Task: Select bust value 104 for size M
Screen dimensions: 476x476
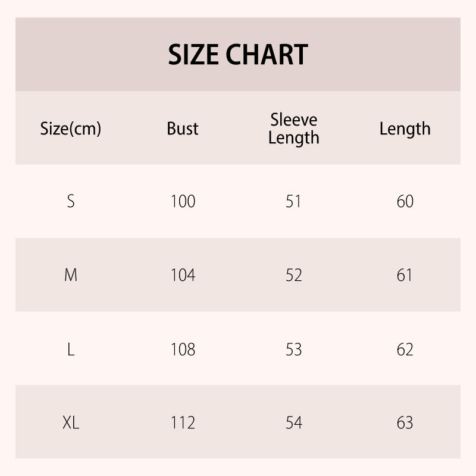Action: point(183,275)
